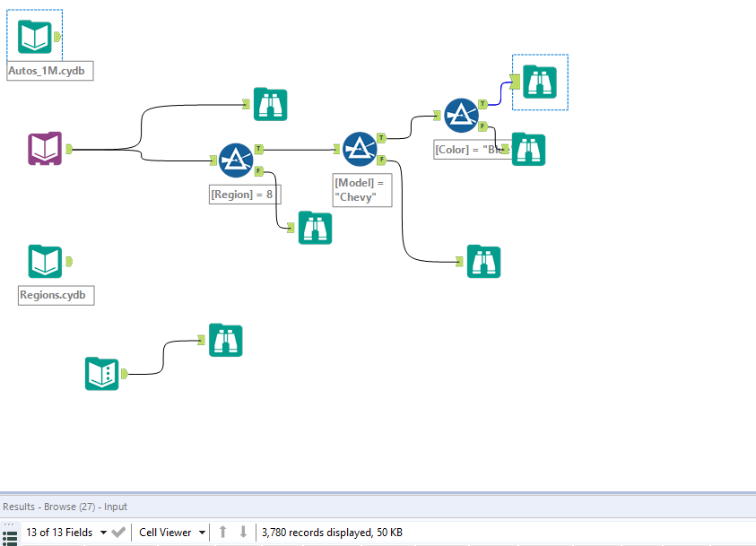This screenshot has width=756, height=546.
Task: Click Results - Browse (27) - Input title
Action: (x=65, y=507)
